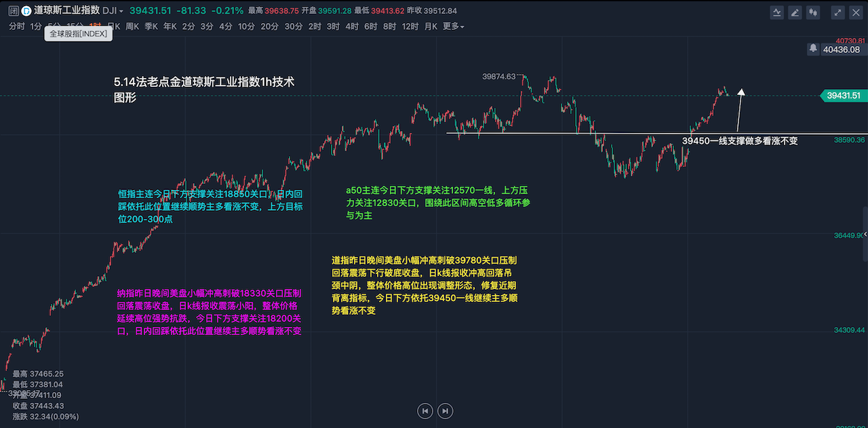Click the green 39431.51 current price tag

pos(843,96)
